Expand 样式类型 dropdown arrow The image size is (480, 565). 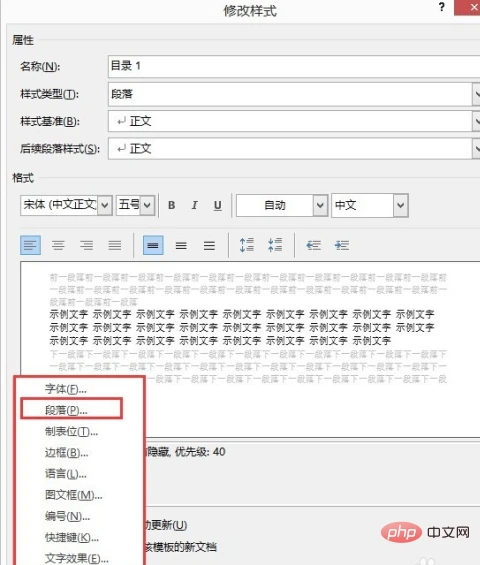click(x=476, y=94)
